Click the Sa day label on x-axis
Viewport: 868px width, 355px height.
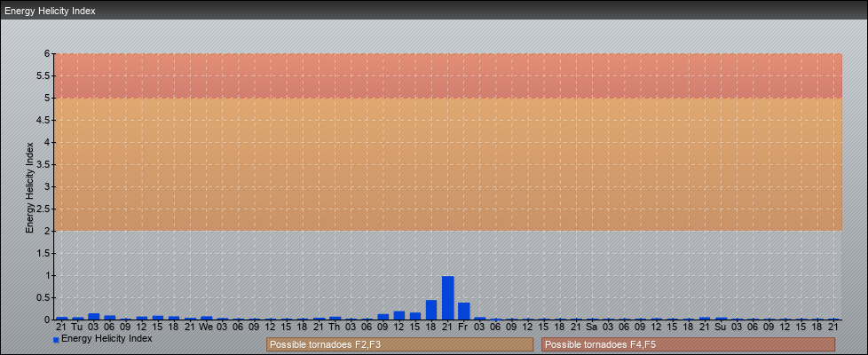tap(592, 327)
